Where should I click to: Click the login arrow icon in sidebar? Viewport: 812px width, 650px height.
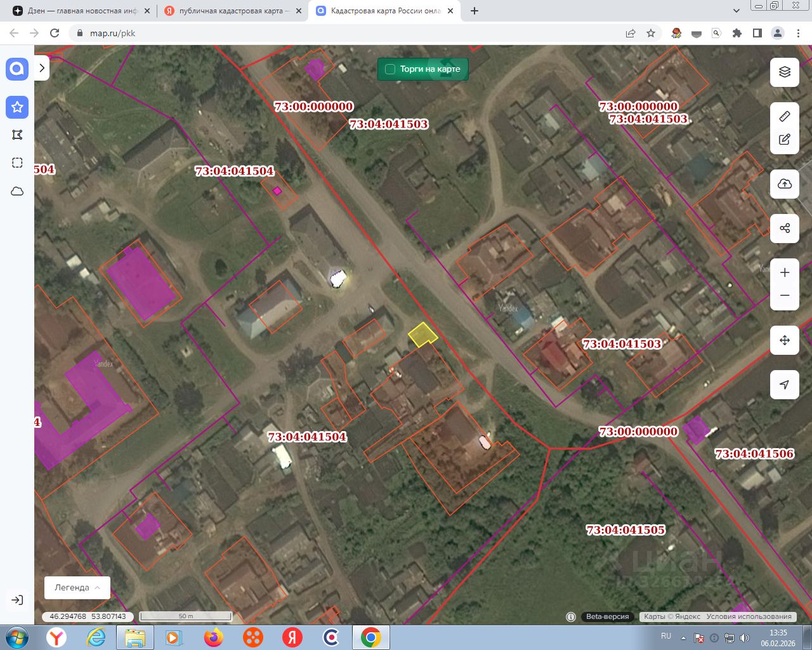tap(17, 600)
